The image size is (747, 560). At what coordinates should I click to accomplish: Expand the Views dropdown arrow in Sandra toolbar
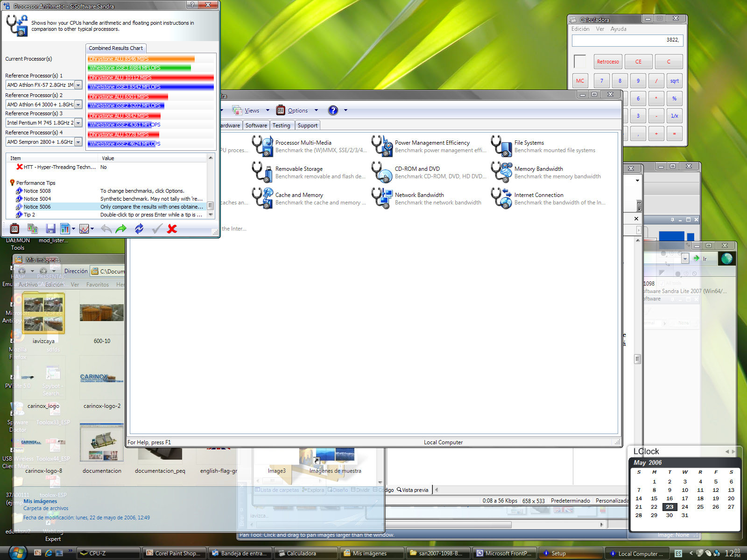click(268, 111)
